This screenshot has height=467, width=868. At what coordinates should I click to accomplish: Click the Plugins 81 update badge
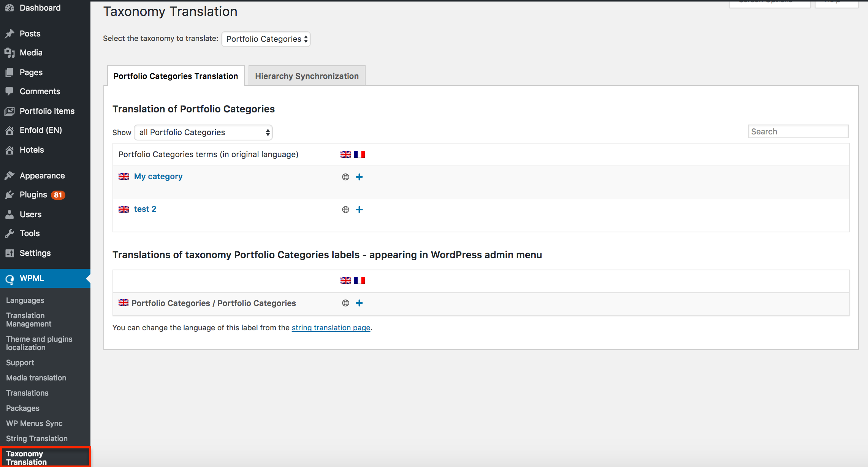tap(58, 195)
